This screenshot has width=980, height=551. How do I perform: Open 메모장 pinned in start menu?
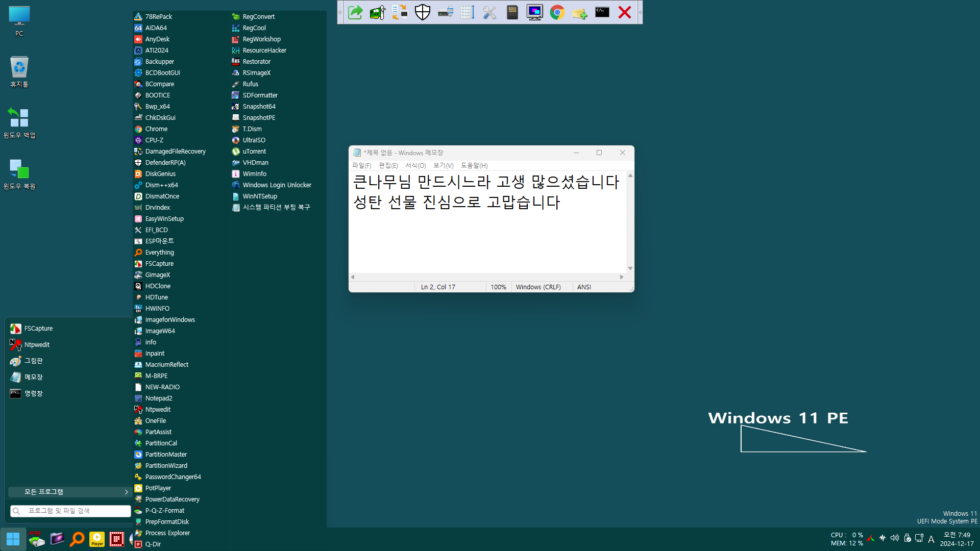point(68,378)
